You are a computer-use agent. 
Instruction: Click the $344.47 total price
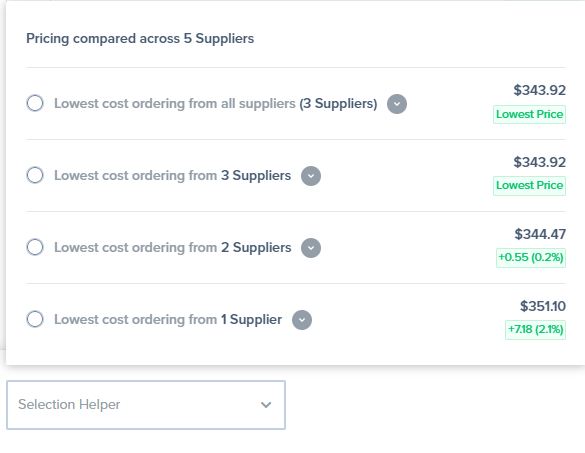(x=540, y=234)
